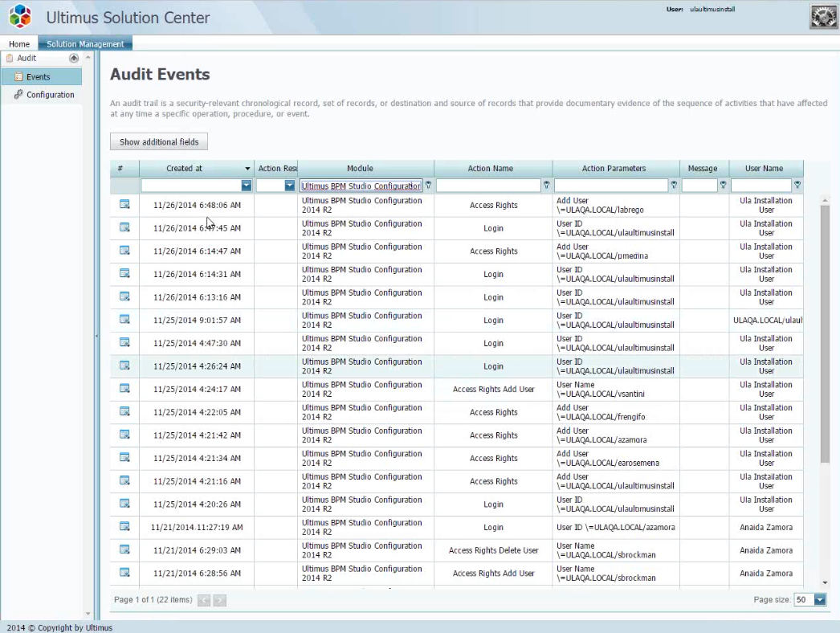840x633 pixels.
Task: Select the 'ULAQA.LOCAL/ulaul' user name cell
Action: tap(766, 320)
